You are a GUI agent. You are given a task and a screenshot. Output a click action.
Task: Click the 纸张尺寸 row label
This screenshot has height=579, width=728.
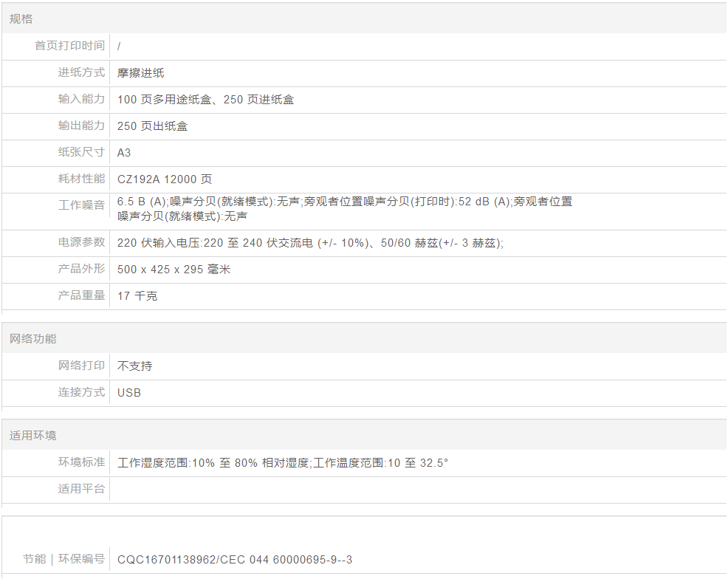[x=82, y=152]
